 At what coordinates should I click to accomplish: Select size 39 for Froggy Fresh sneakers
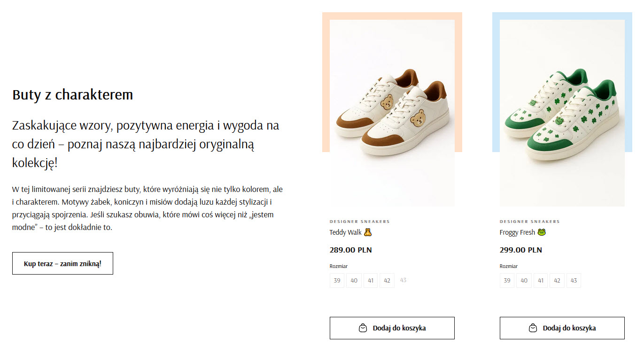click(507, 280)
